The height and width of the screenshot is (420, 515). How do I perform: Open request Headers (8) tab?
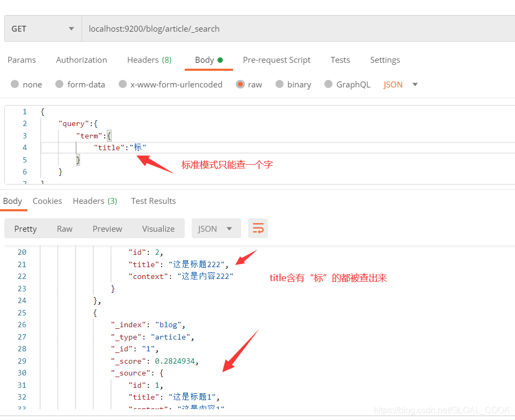click(149, 60)
